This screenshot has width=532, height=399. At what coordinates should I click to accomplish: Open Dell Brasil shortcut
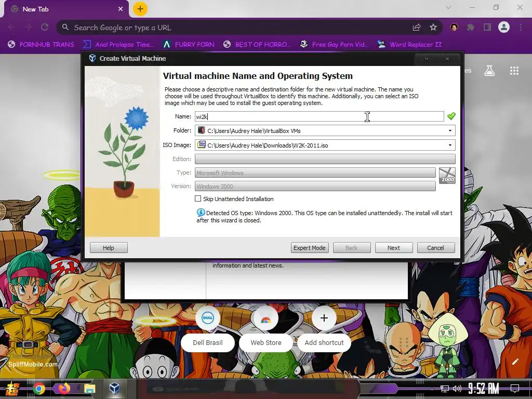coord(208,328)
